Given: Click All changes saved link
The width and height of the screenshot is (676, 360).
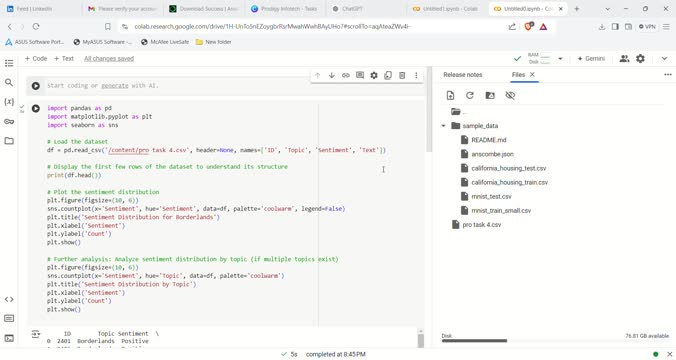Looking at the screenshot, I should [x=109, y=59].
